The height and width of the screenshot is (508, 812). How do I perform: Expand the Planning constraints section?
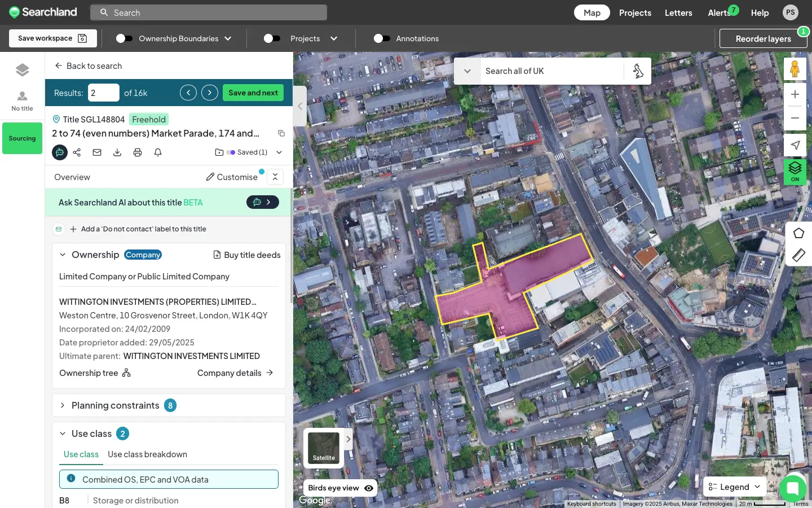[x=63, y=405]
